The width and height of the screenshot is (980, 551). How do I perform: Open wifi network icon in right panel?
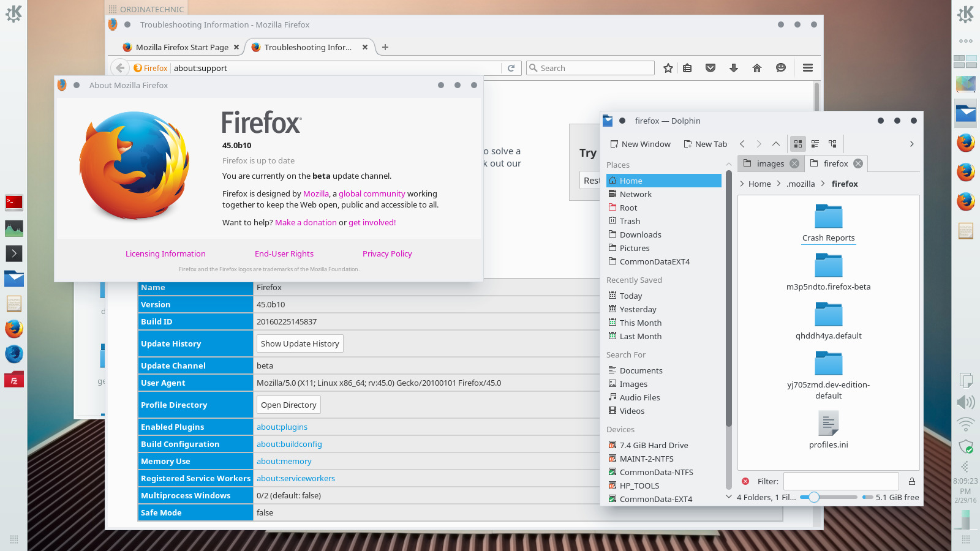click(965, 424)
